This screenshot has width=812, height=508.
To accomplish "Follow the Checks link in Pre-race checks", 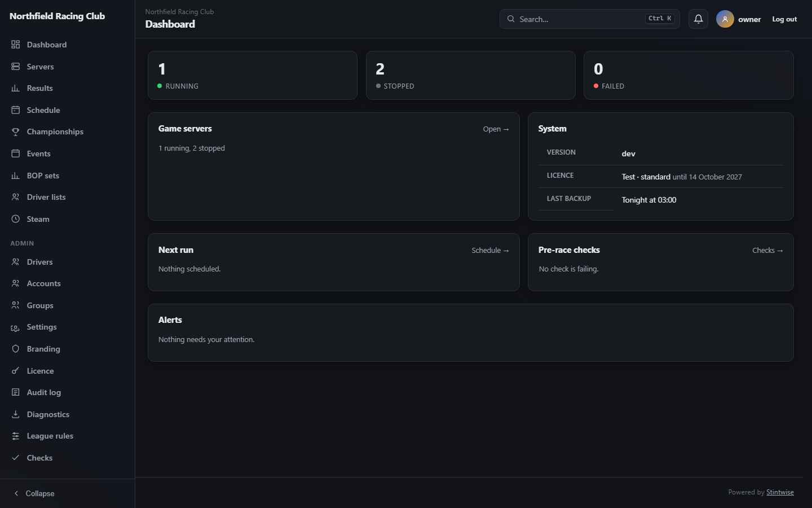I will [x=767, y=251].
